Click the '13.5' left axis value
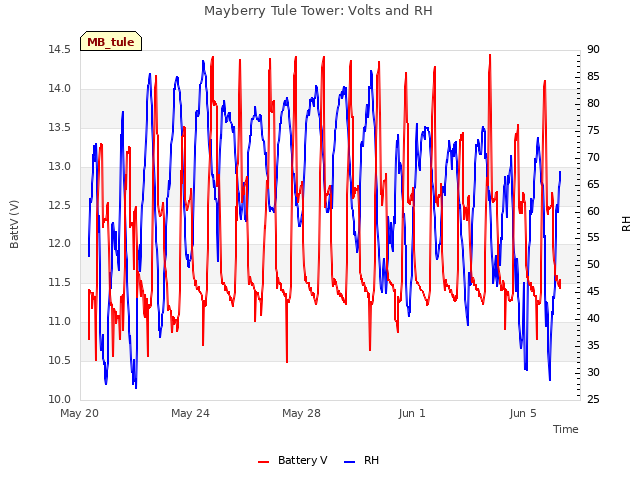 click(x=60, y=128)
